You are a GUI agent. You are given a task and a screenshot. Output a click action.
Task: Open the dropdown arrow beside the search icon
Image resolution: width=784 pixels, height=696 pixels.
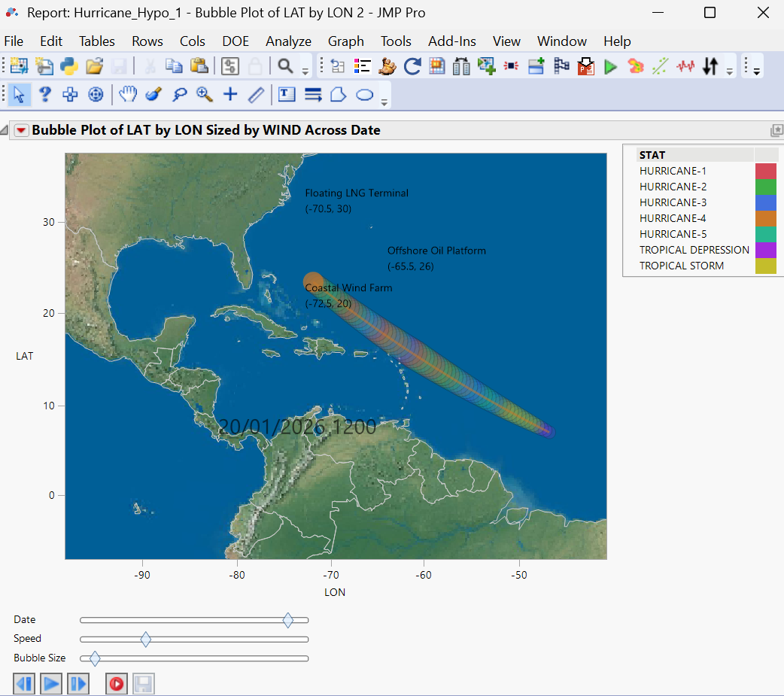click(305, 71)
